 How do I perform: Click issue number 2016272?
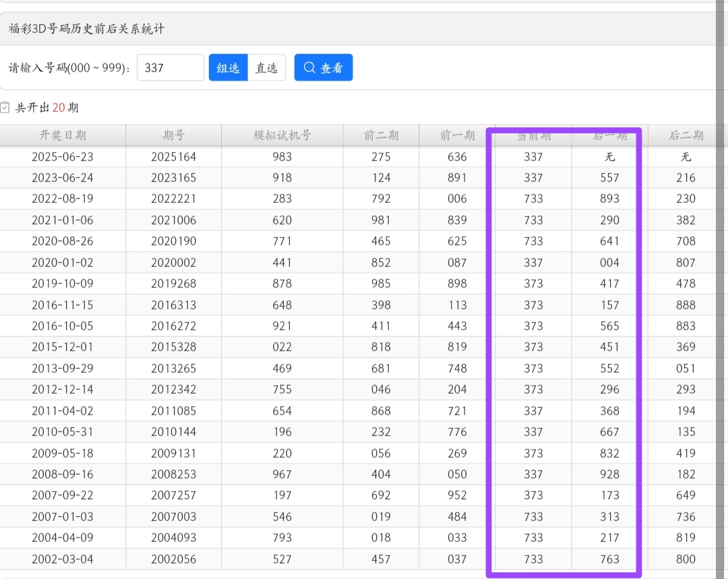(174, 326)
